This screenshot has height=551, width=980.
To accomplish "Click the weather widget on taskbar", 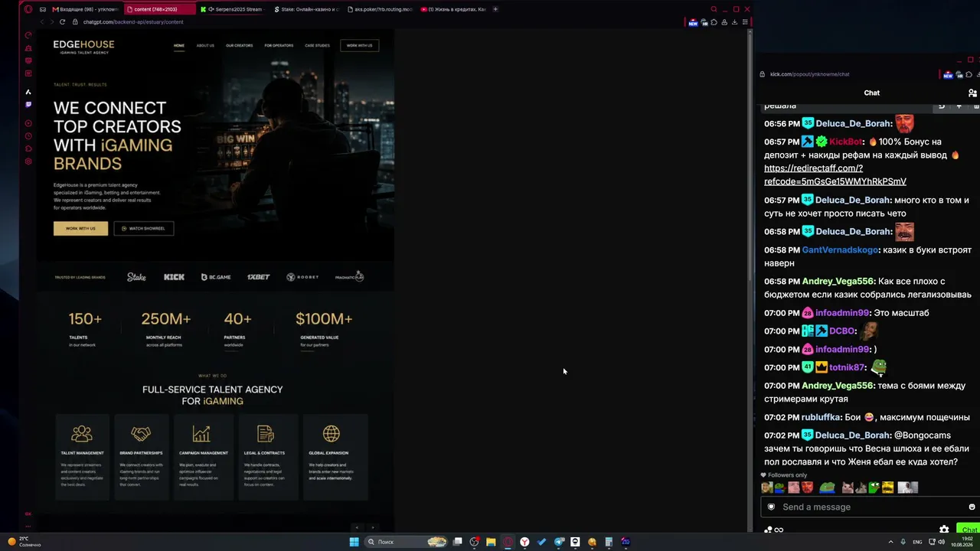I will click(x=23, y=542).
